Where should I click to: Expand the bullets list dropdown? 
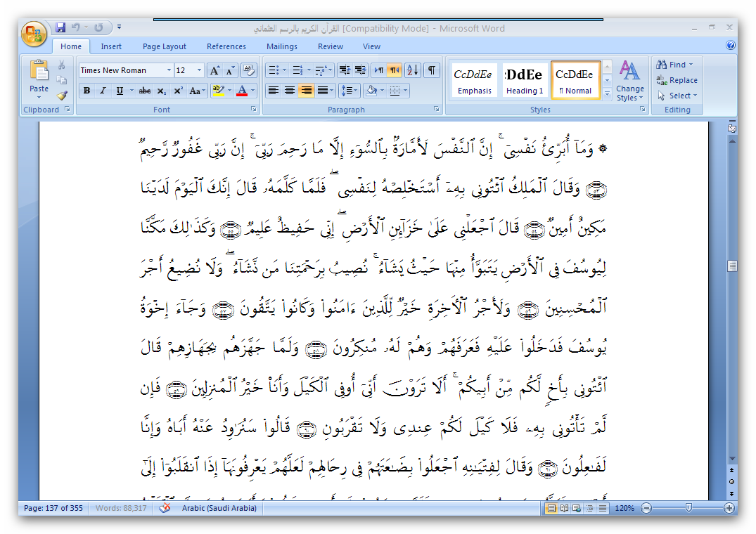(x=284, y=70)
